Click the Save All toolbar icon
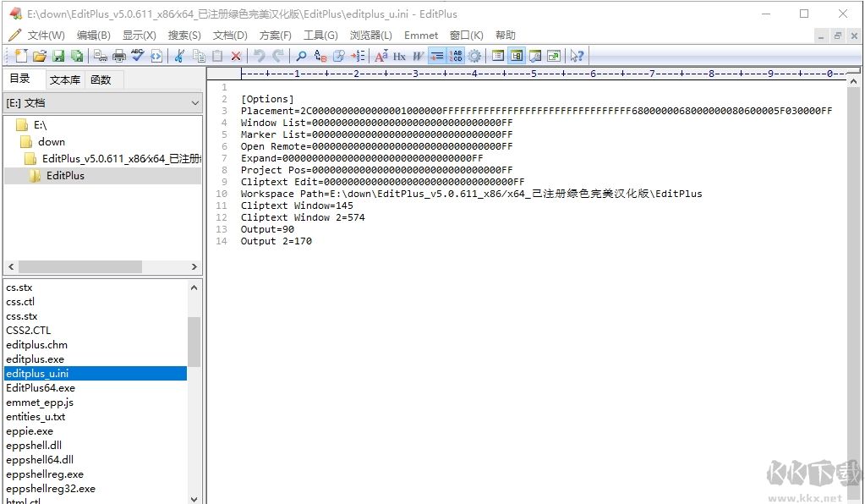 (x=77, y=56)
